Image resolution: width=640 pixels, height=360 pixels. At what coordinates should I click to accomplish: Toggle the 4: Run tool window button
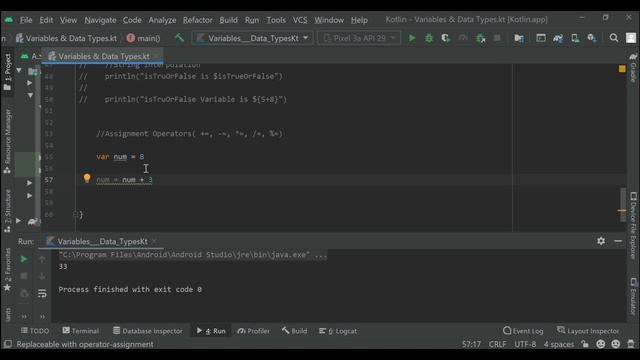(211, 331)
